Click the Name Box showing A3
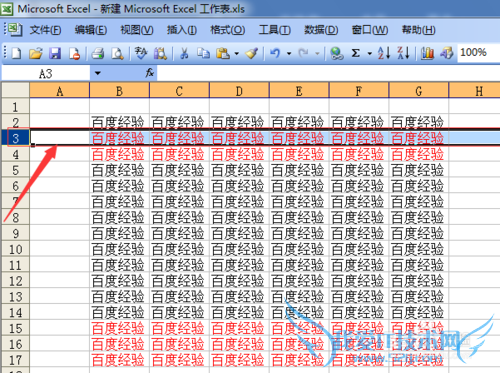The height and width of the screenshot is (373, 500). pyautogui.click(x=46, y=73)
